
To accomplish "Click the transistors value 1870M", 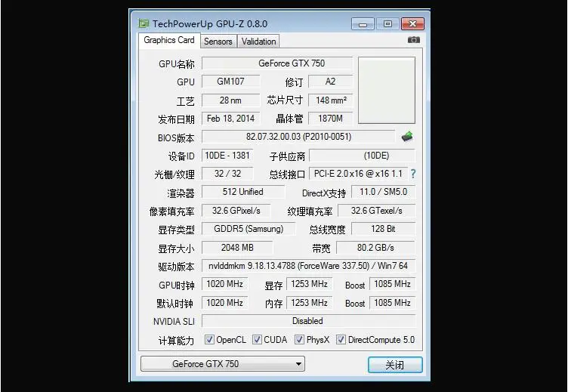I will [330, 119].
